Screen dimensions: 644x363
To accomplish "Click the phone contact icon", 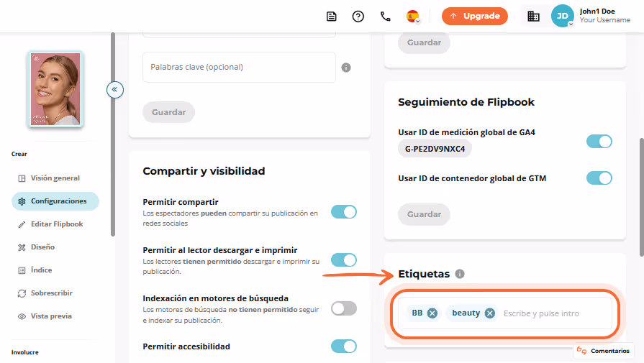I will pos(385,17).
